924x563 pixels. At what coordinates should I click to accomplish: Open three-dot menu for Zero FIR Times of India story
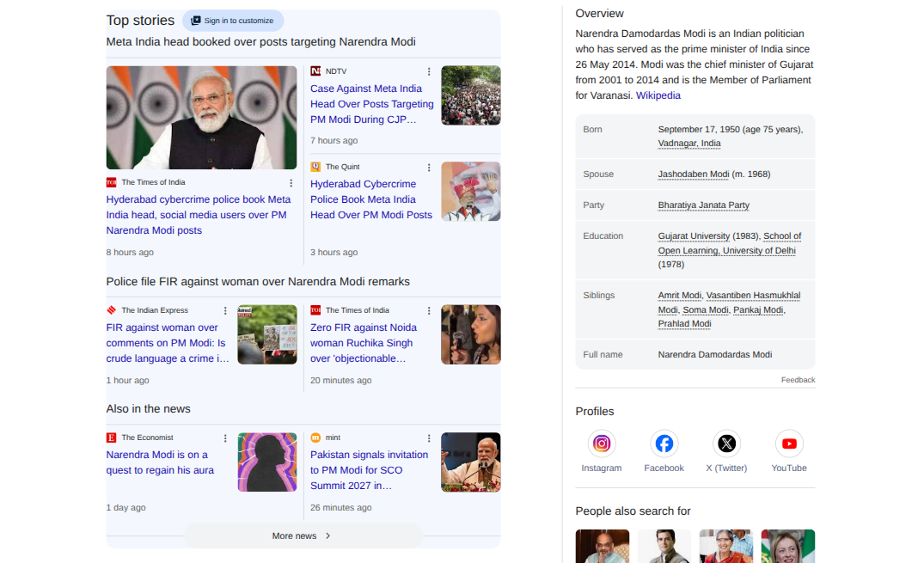click(429, 310)
